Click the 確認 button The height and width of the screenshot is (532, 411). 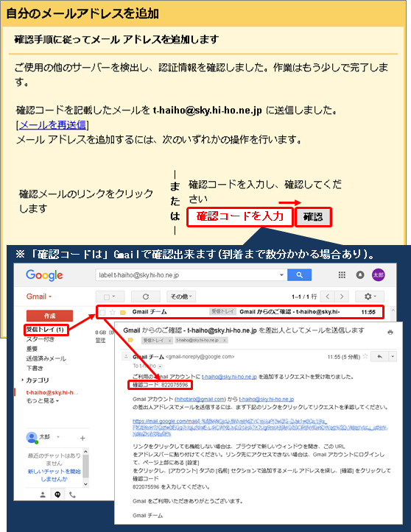(x=313, y=217)
